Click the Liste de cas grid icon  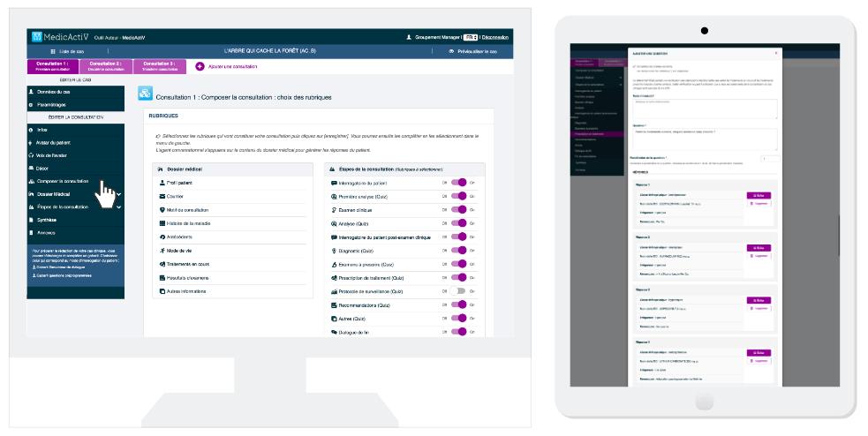point(53,51)
